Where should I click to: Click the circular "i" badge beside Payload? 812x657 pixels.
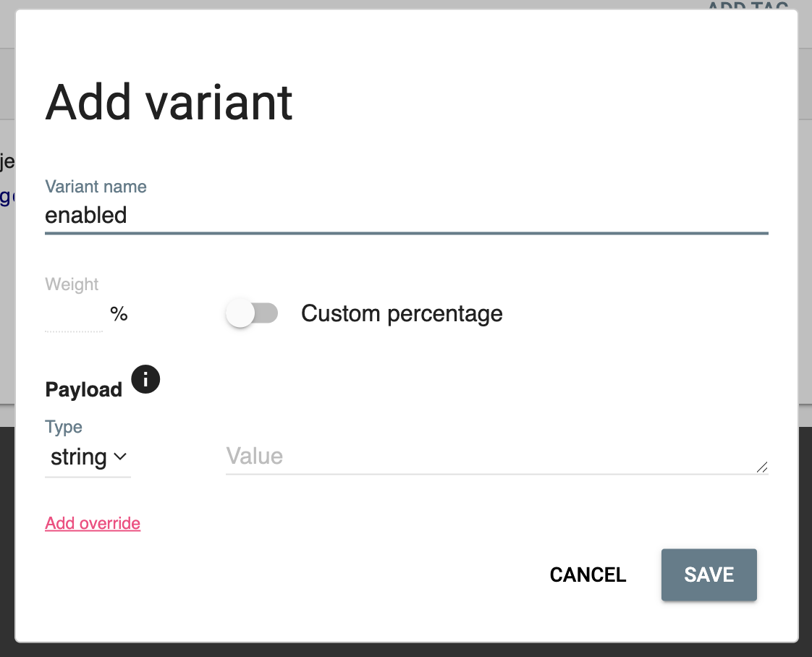pos(145,379)
